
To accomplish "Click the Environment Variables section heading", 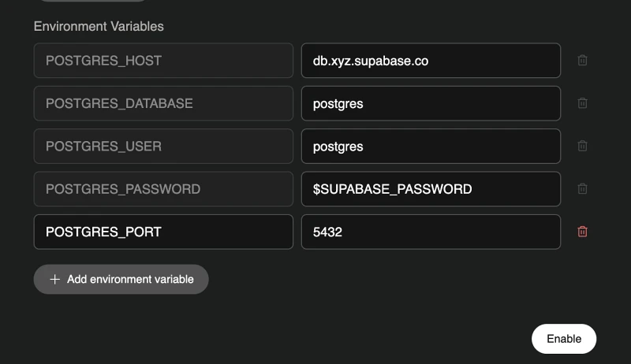I will click(99, 27).
